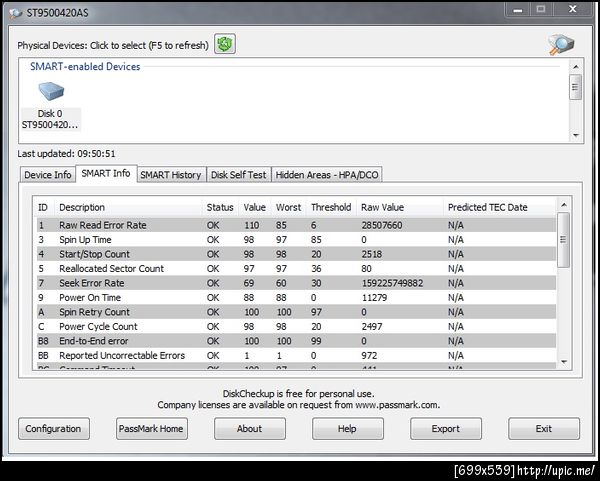
Task: Click the SMART table scroll down arrow
Action: click(564, 362)
